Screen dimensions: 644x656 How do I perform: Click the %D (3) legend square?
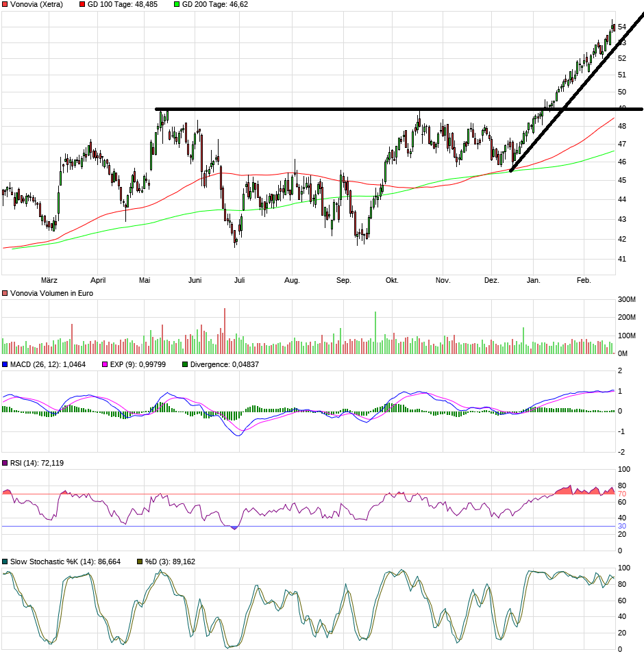[140, 562]
